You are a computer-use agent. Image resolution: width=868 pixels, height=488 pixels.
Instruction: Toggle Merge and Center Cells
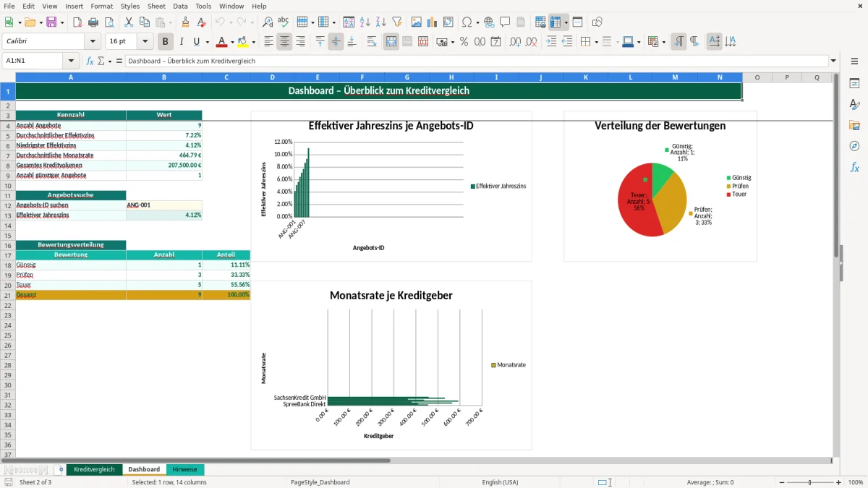(x=391, y=42)
